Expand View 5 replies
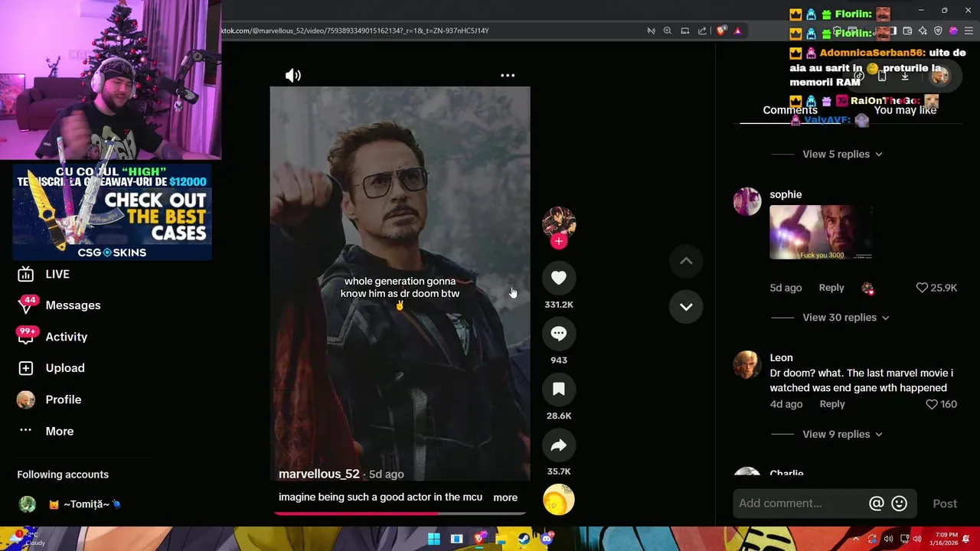Viewport: 980px width, 551px height. pos(842,154)
